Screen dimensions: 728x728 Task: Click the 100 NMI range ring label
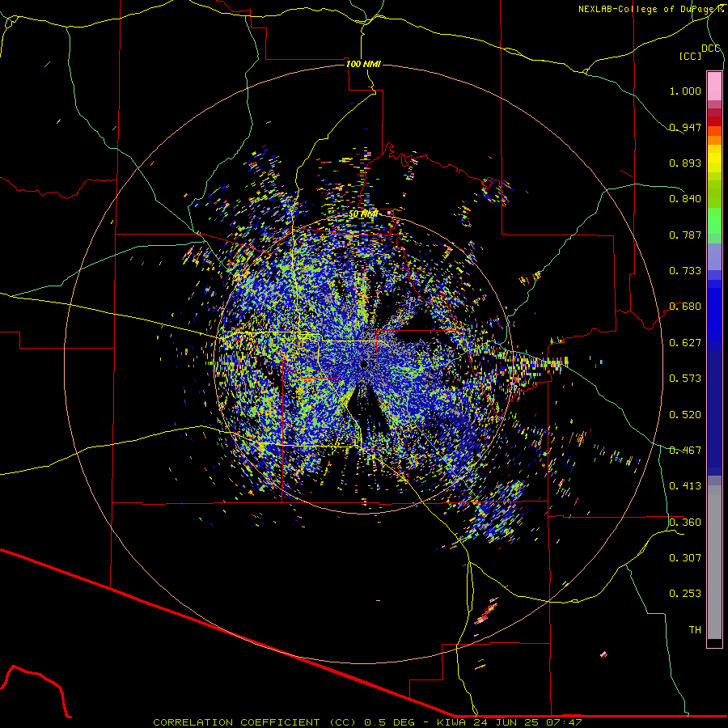click(363, 64)
